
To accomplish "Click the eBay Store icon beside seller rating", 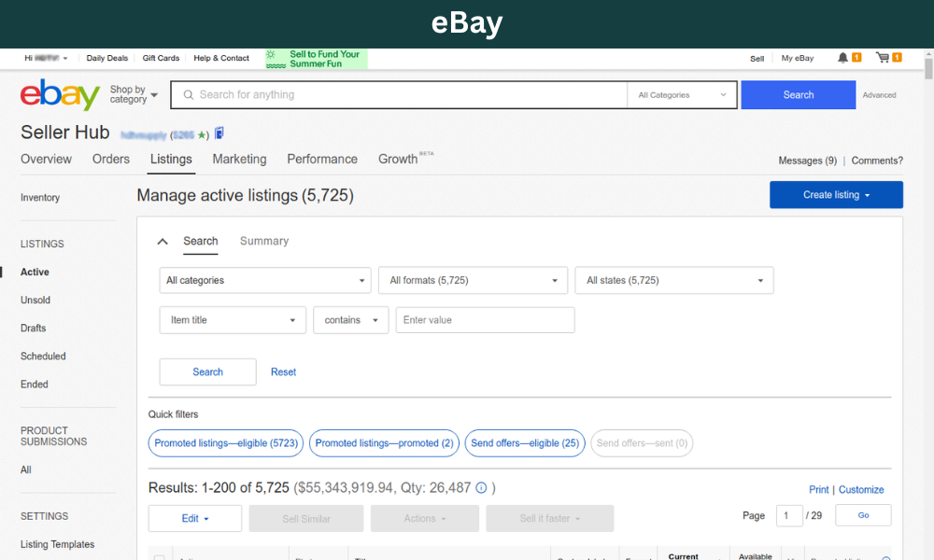I will coord(219,133).
